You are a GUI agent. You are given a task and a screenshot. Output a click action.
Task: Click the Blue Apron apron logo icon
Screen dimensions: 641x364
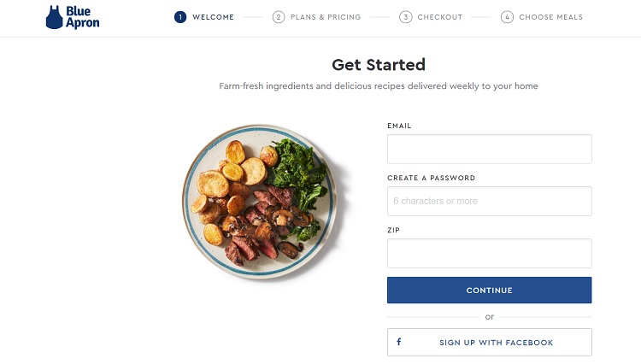tap(55, 17)
